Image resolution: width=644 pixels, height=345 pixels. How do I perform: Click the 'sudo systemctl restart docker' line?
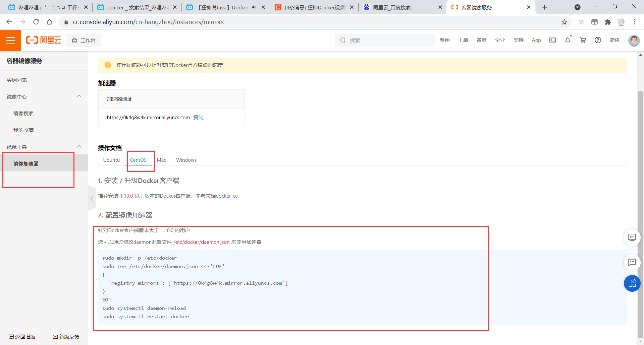[x=146, y=317]
